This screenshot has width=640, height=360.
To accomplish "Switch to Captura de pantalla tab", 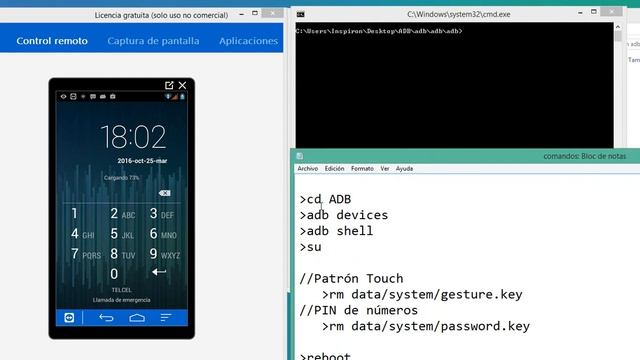I will 153,41.
